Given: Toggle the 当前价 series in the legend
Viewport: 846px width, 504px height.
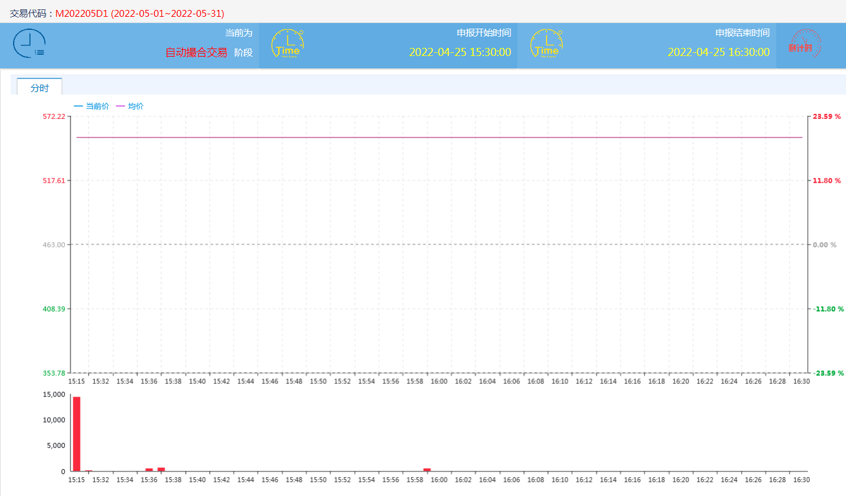Looking at the screenshot, I should click(92, 106).
